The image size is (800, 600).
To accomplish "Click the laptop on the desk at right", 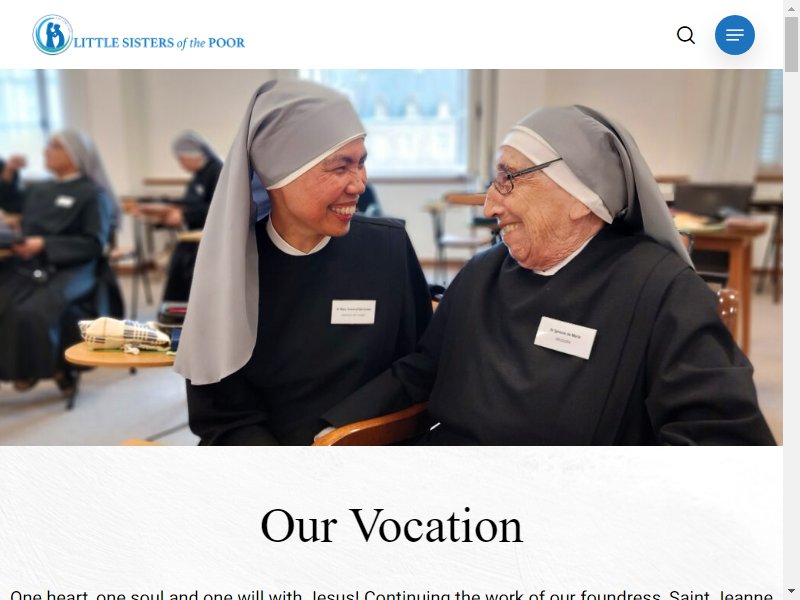I will click(x=712, y=201).
